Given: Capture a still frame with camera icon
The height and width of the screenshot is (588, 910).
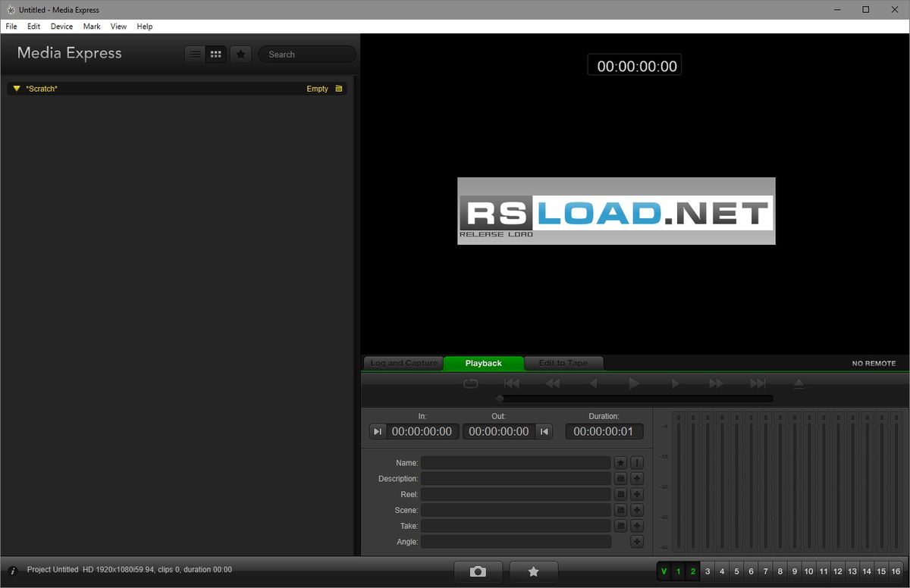Looking at the screenshot, I should [478, 571].
